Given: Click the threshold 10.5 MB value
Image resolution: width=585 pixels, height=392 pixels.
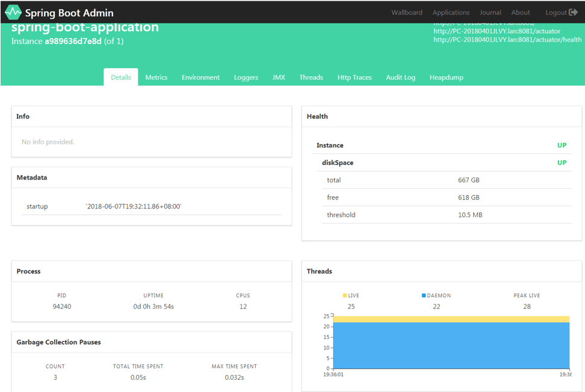Looking at the screenshot, I should click(x=470, y=215).
